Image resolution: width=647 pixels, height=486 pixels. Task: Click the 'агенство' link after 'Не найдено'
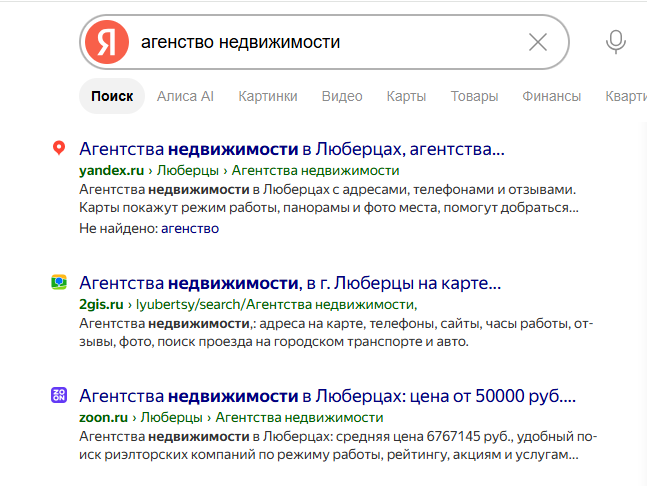[x=190, y=229]
